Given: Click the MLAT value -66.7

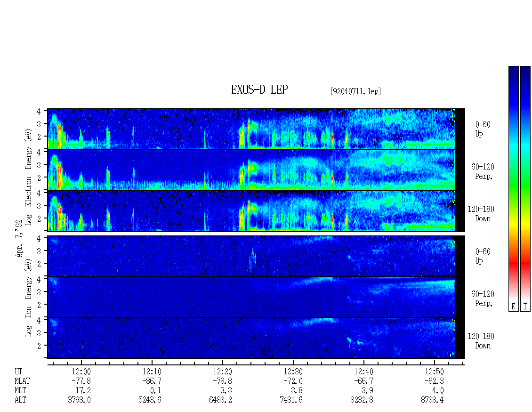Looking at the screenshot, I should 363,381.
